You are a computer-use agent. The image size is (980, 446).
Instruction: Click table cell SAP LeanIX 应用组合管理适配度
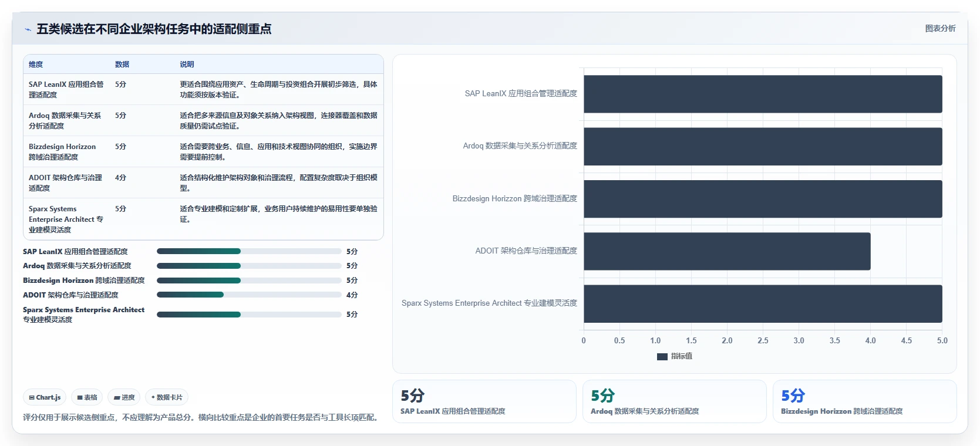[66, 89]
